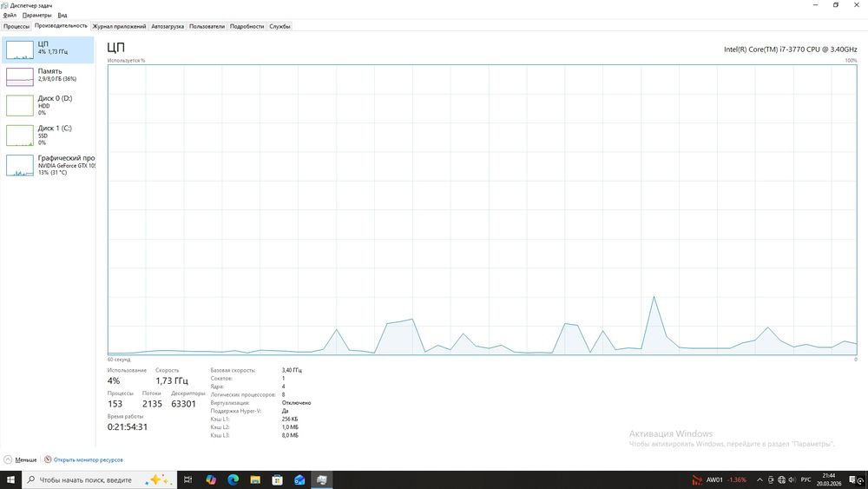
Task: Minimize the Диспетчер задач window
Action: tap(815, 5)
